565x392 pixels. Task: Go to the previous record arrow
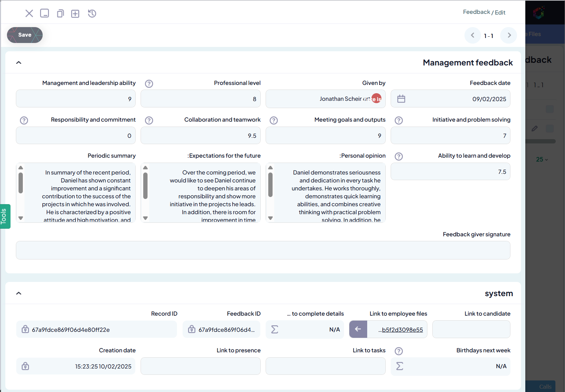tap(473, 35)
